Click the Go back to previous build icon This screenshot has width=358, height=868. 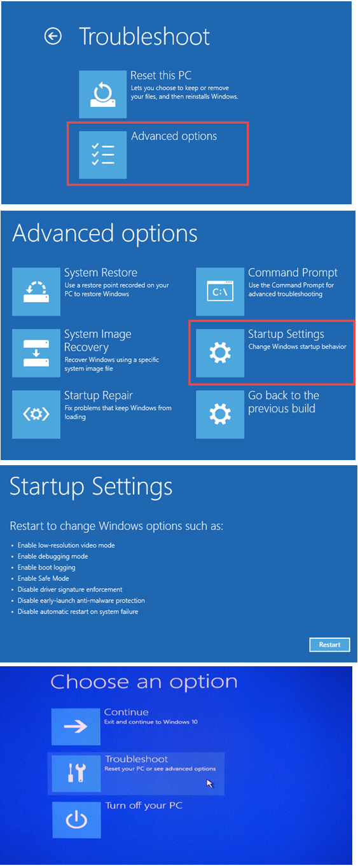pyautogui.click(x=220, y=414)
